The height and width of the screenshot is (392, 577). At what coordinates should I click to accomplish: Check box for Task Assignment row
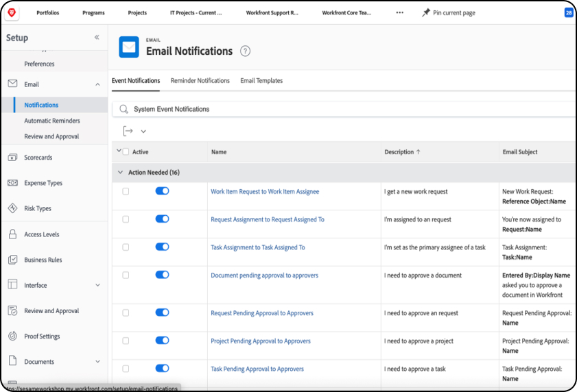tap(126, 247)
